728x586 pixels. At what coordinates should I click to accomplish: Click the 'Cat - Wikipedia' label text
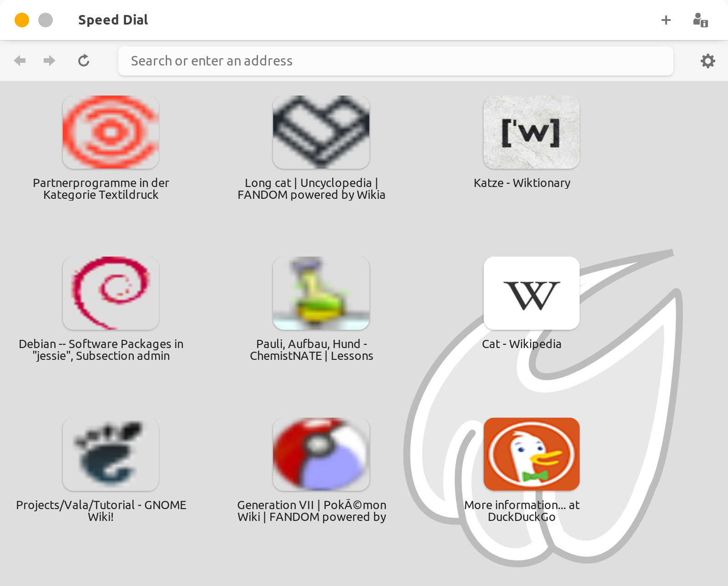pos(521,344)
